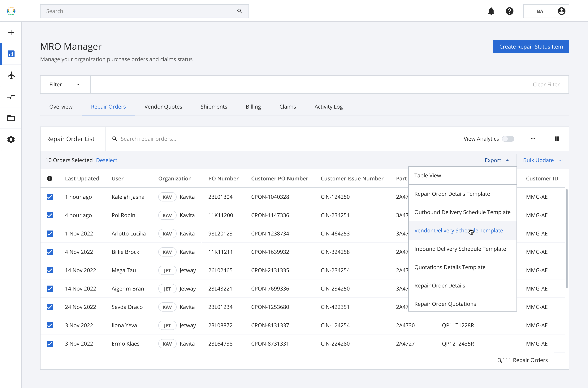588x388 pixels.
Task: Expand the Bulk Update dropdown
Action: (x=542, y=160)
